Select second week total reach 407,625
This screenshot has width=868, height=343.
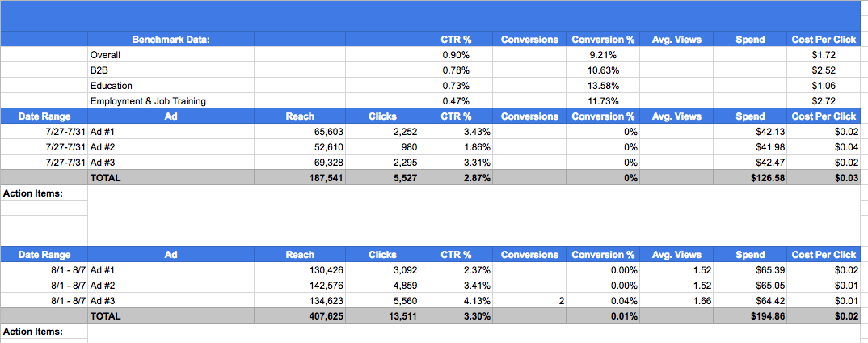(x=300, y=316)
